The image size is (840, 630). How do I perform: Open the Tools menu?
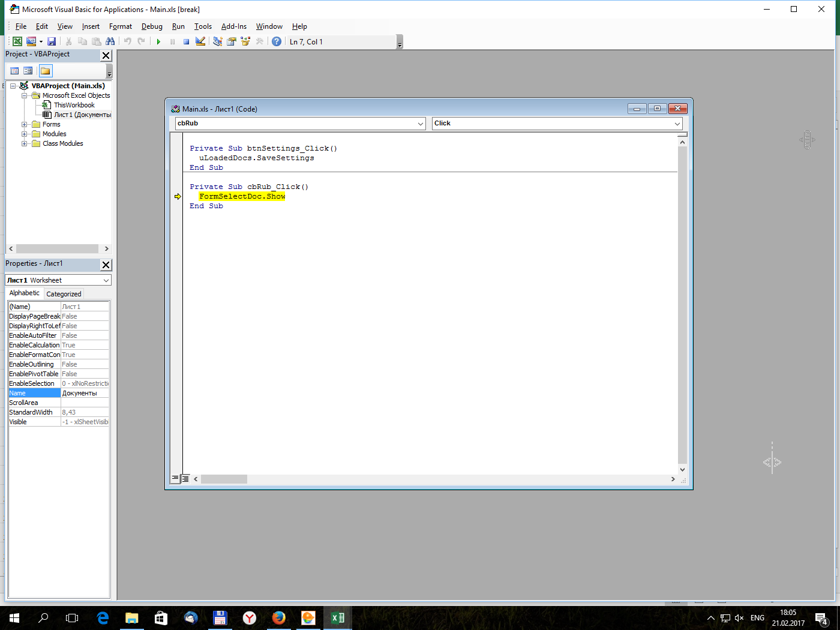pyautogui.click(x=203, y=26)
